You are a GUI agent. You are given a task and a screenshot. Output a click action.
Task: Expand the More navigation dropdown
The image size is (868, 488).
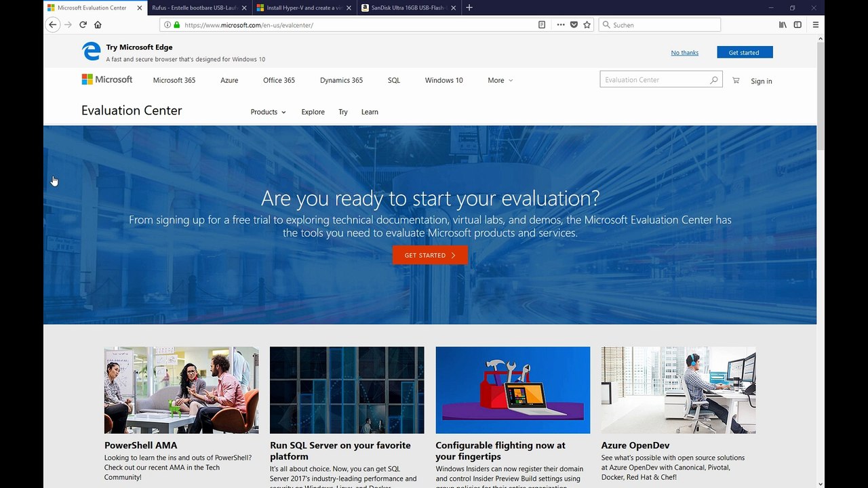[500, 80]
